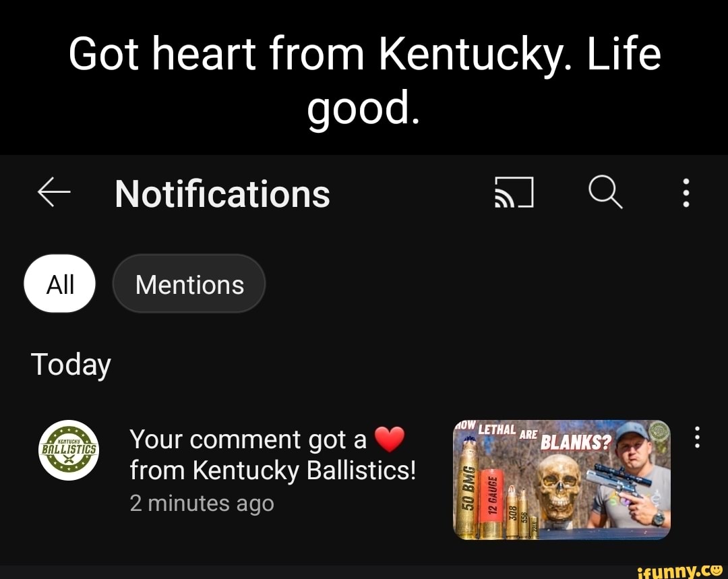The image size is (728, 579).
Task: Open notification's three-dot options menu
Action: (x=697, y=437)
